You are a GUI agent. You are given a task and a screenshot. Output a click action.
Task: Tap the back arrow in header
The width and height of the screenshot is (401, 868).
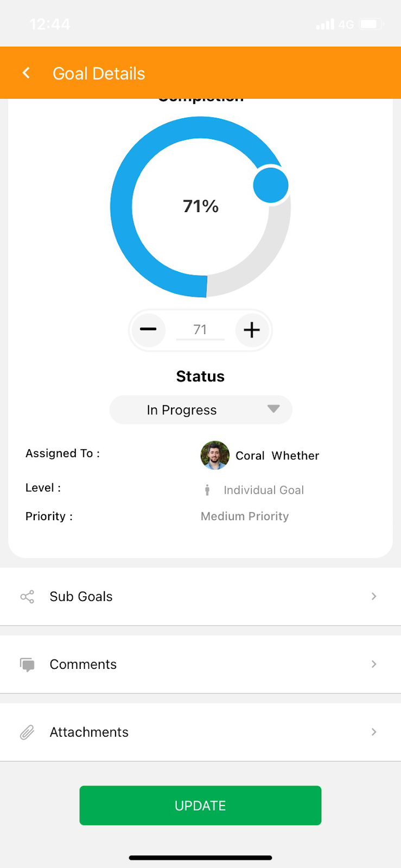tap(26, 73)
